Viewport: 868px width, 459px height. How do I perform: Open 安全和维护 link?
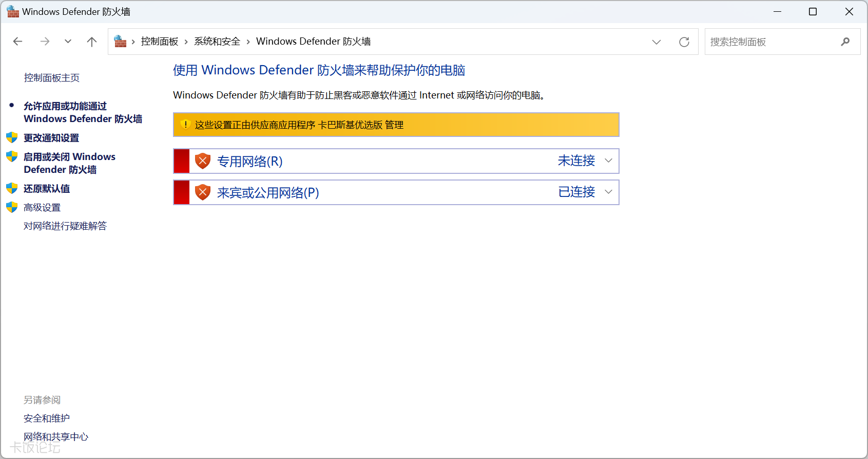[x=47, y=418]
